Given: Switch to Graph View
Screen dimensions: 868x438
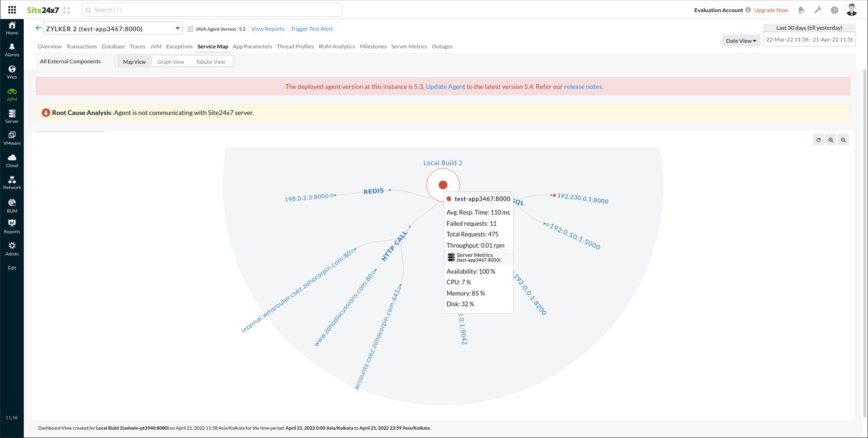Looking at the screenshot, I should tap(171, 62).
